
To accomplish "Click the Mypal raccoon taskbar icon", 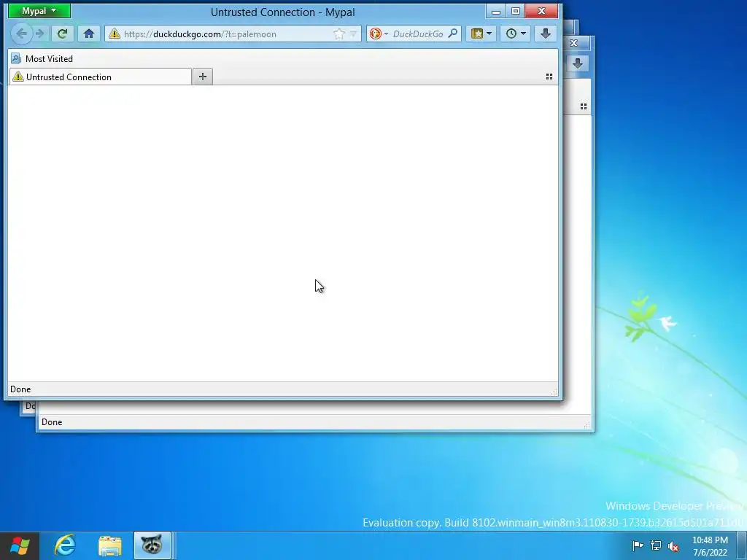I will pos(152,545).
